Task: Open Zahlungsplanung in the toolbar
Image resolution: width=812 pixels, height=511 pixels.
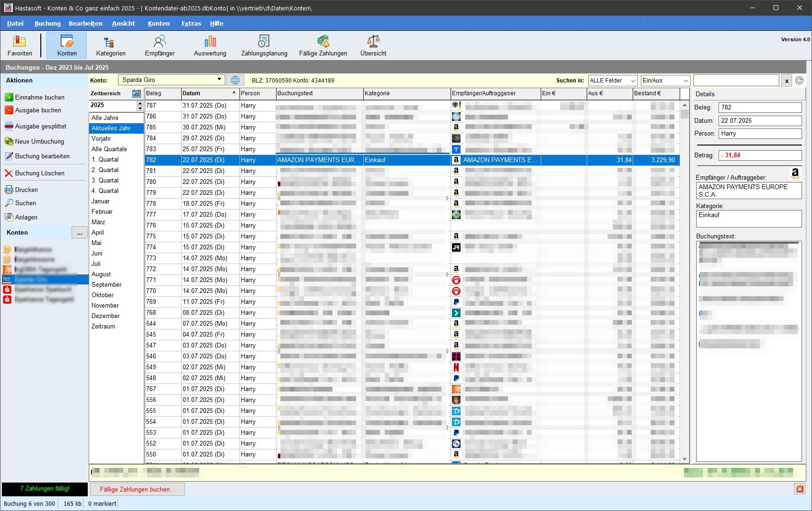Action: (x=264, y=46)
